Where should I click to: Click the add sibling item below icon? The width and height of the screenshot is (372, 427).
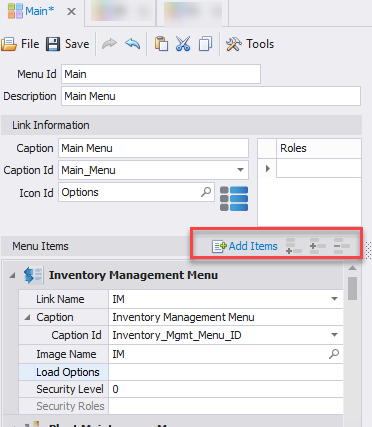point(294,246)
